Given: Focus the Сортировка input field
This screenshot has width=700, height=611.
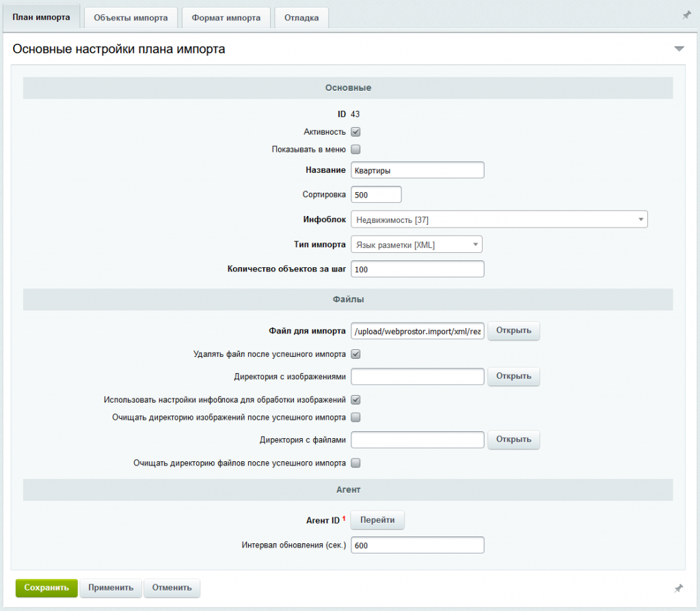Looking at the screenshot, I should pyautogui.click(x=376, y=195).
